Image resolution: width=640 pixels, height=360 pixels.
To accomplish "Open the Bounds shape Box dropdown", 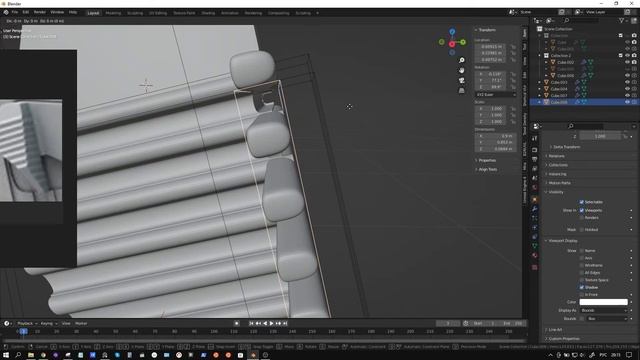I will tap(607, 318).
